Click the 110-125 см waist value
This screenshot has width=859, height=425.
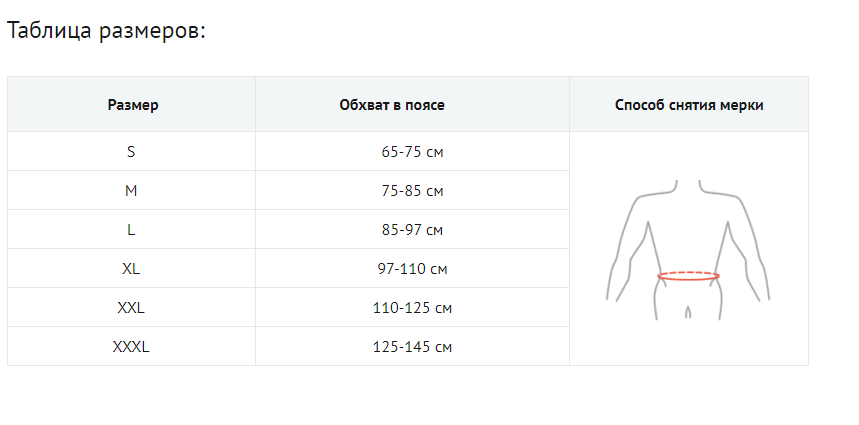coord(412,308)
